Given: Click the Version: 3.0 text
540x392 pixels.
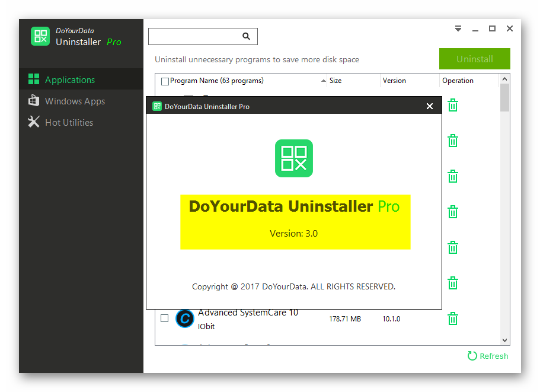Looking at the screenshot, I should 294,234.
